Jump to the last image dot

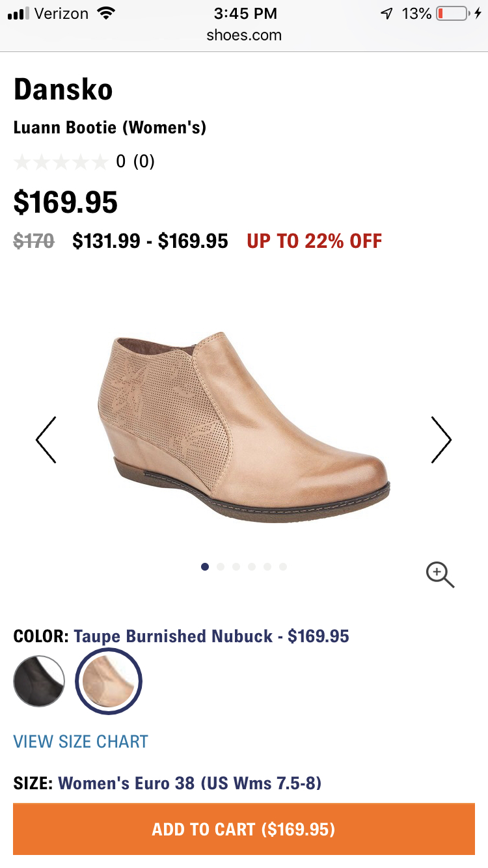click(283, 567)
